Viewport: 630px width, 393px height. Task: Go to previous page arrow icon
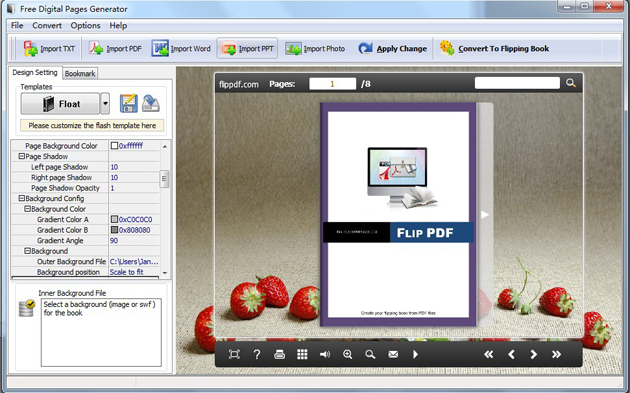click(511, 354)
